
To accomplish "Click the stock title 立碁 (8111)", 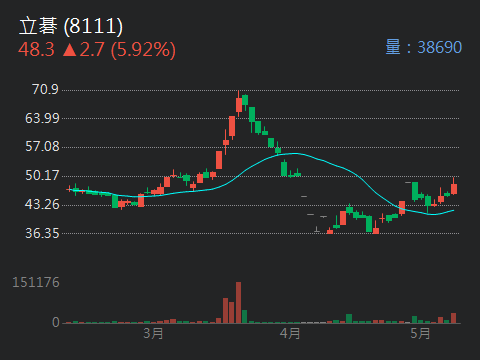I will 71,26.
